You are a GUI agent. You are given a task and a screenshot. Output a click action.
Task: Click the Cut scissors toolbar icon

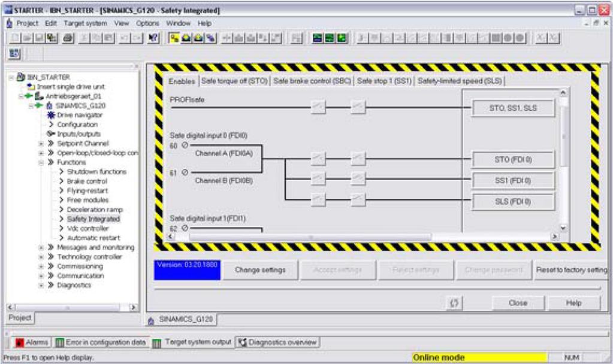click(84, 38)
